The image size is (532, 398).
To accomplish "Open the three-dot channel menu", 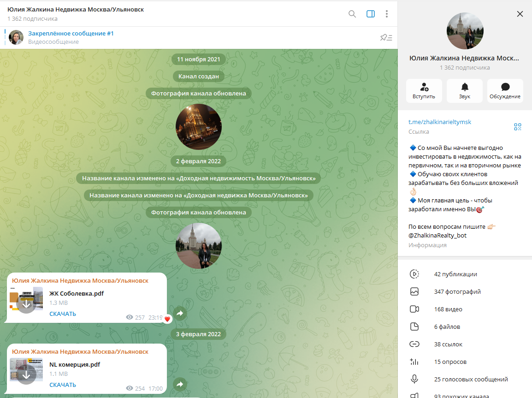I will [387, 14].
